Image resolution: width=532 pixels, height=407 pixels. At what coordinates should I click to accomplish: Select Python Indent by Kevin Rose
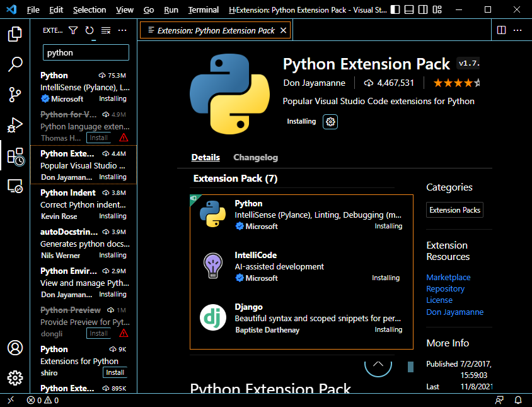click(x=84, y=204)
